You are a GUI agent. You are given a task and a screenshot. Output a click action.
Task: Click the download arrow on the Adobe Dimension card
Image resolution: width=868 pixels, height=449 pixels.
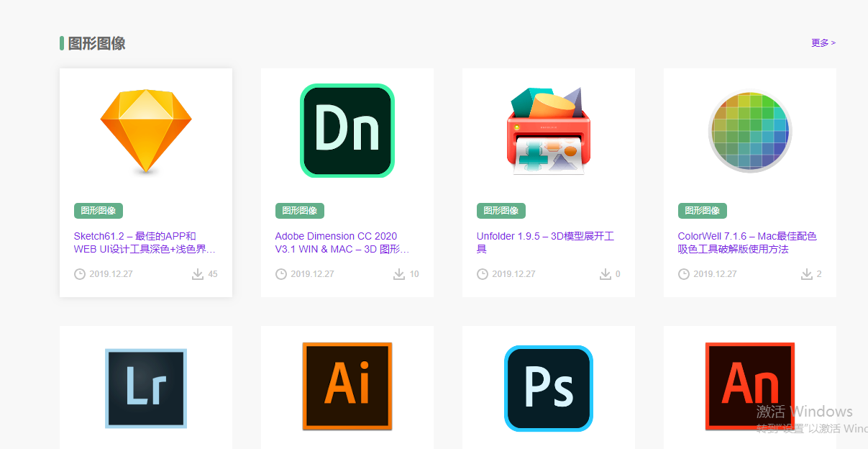coord(398,273)
